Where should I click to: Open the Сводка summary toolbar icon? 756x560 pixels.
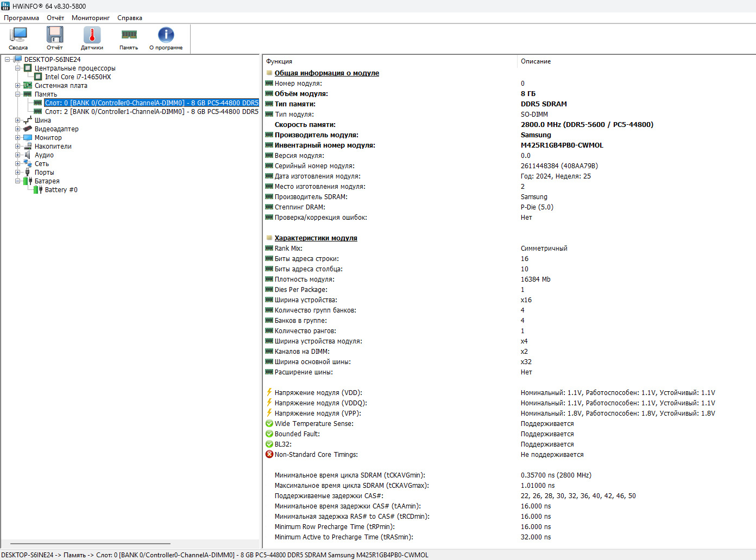[18, 38]
